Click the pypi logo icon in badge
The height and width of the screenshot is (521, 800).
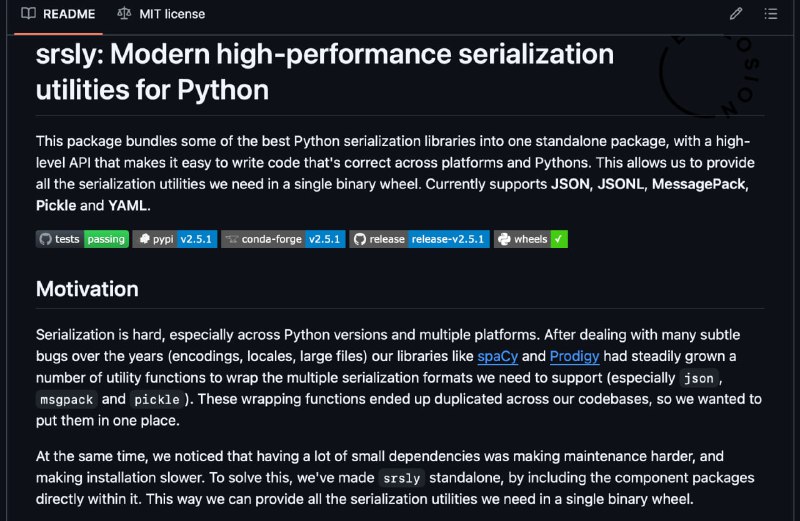click(145, 239)
